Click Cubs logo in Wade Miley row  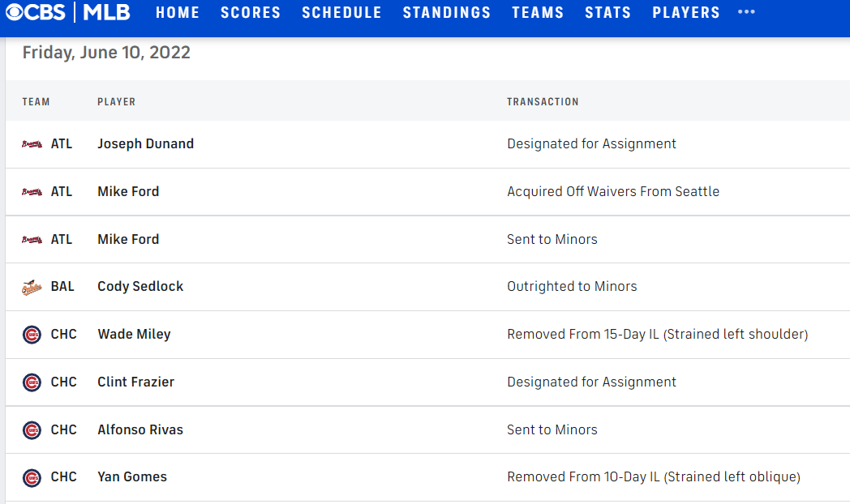[32, 335]
